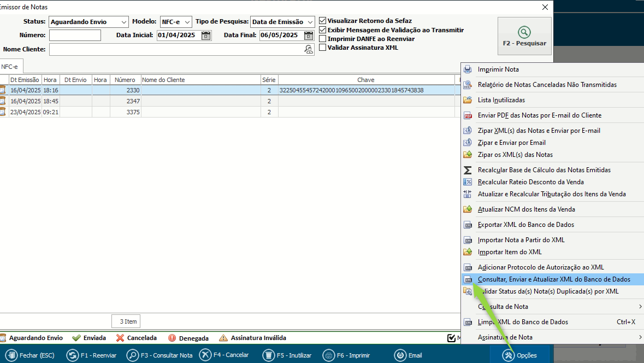Click the icon for Recalcular Rateio Desconto da Venda
Image resolution: width=644 pixels, height=363 pixels.
coord(468,182)
